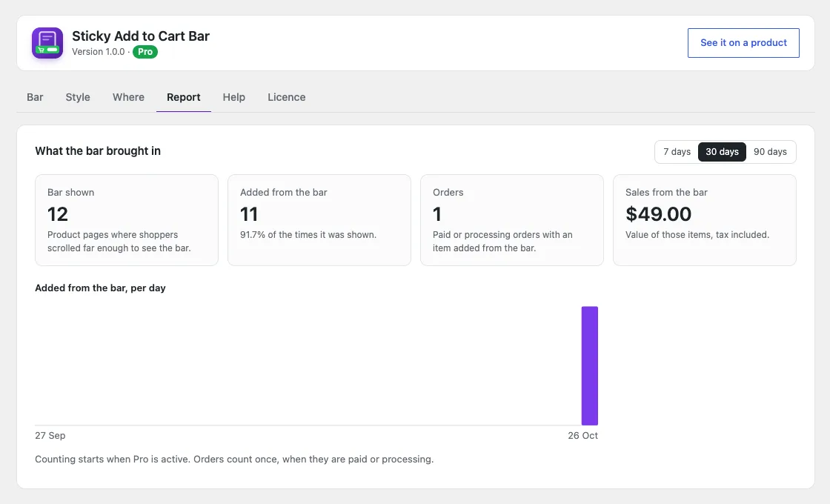This screenshot has height=504, width=830.
Task: Click the Bar shown stat card
Action: (127, 220)
